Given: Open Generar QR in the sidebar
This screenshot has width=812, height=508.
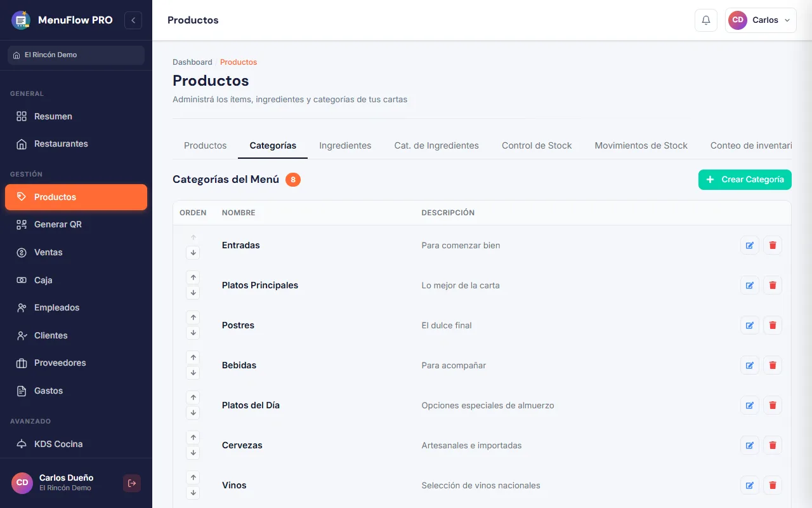Looking at the screenshot, I should pos(76,224).
